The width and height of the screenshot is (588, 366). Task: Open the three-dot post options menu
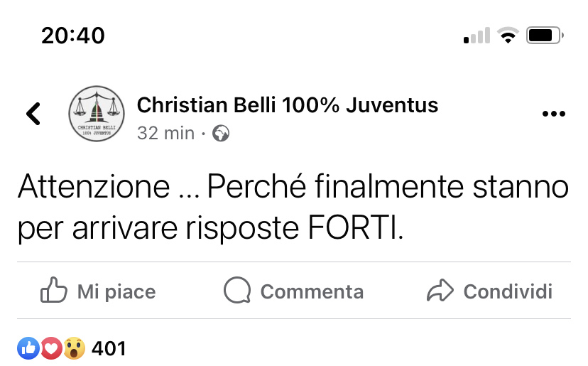click(x=553, y=114)
